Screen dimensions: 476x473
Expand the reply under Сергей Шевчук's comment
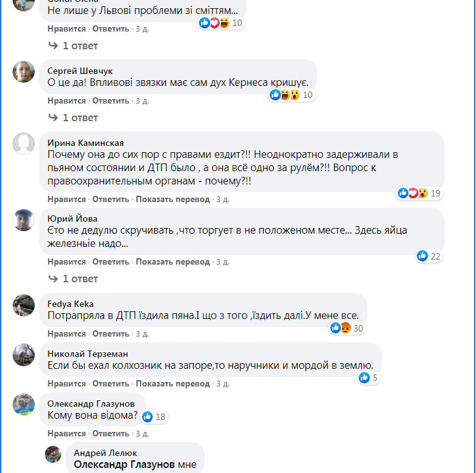point(74,117)
